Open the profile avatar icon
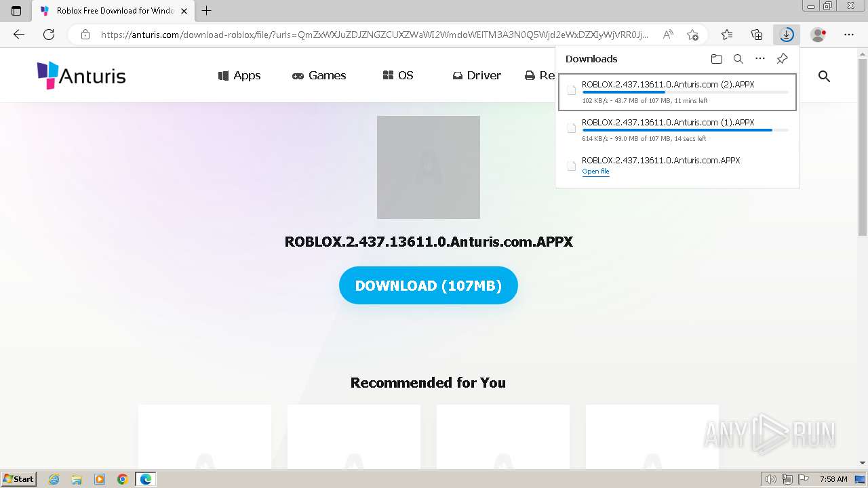The image size is (868, 488). [x=818, y=35]
